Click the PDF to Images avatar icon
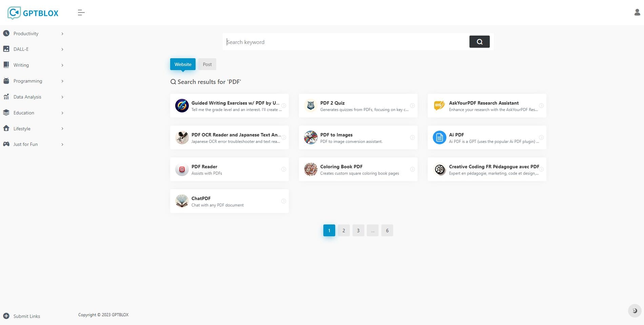This screenshot has width=644, height=325. coord(311,137)
